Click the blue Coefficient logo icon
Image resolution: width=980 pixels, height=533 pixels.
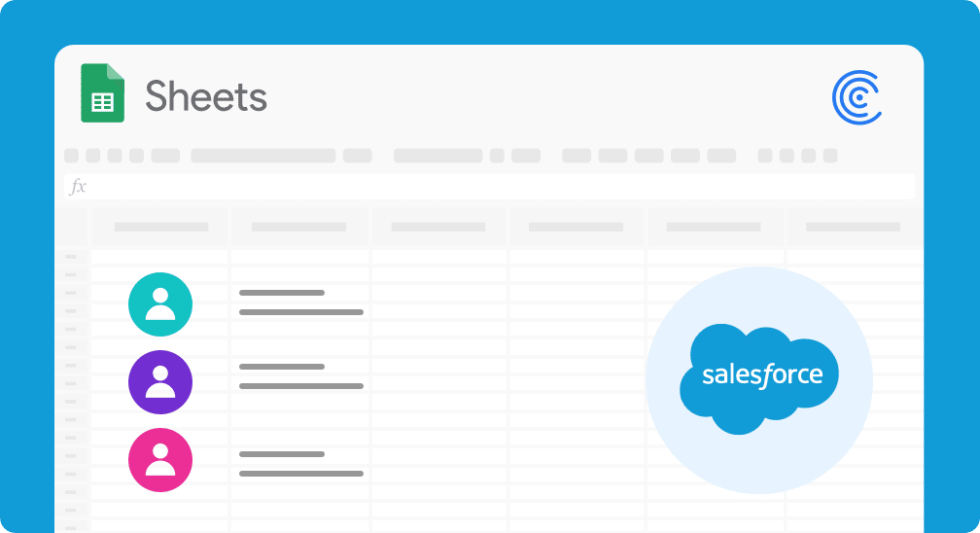pos(857,97)
